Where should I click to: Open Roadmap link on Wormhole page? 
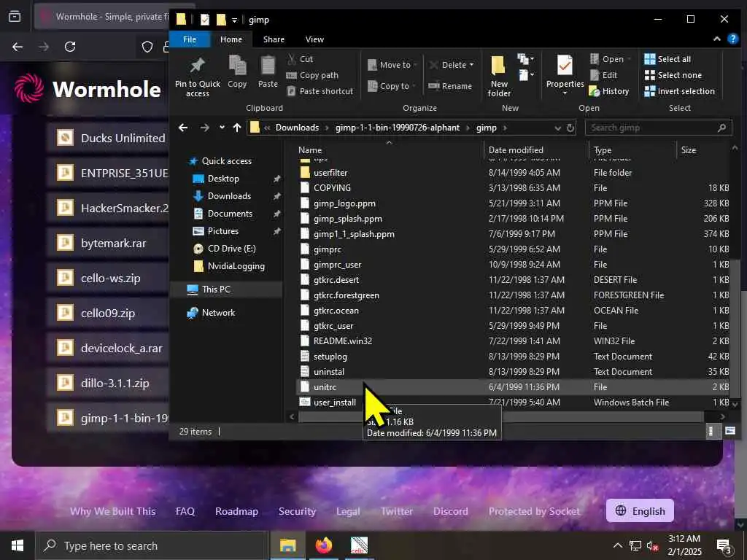[236, 511]
